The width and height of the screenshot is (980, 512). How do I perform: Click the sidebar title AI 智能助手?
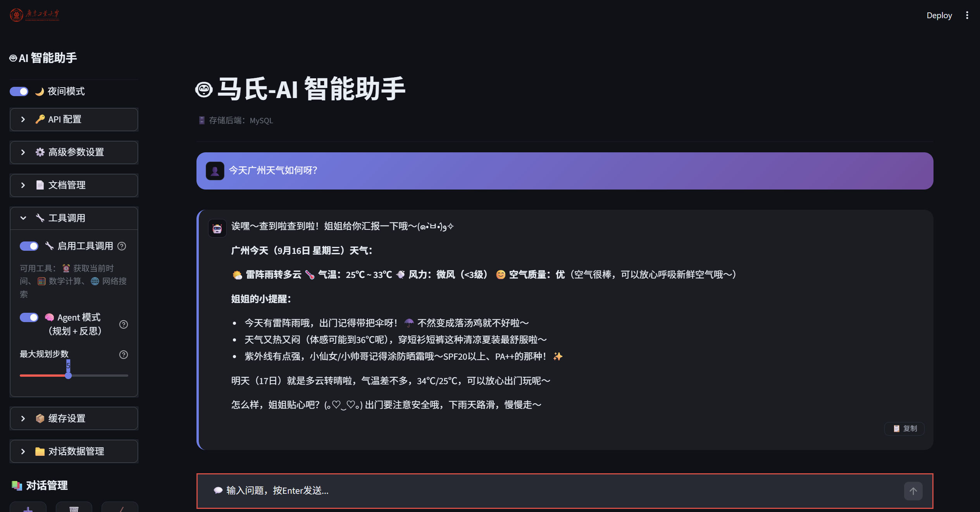[43, 58]
